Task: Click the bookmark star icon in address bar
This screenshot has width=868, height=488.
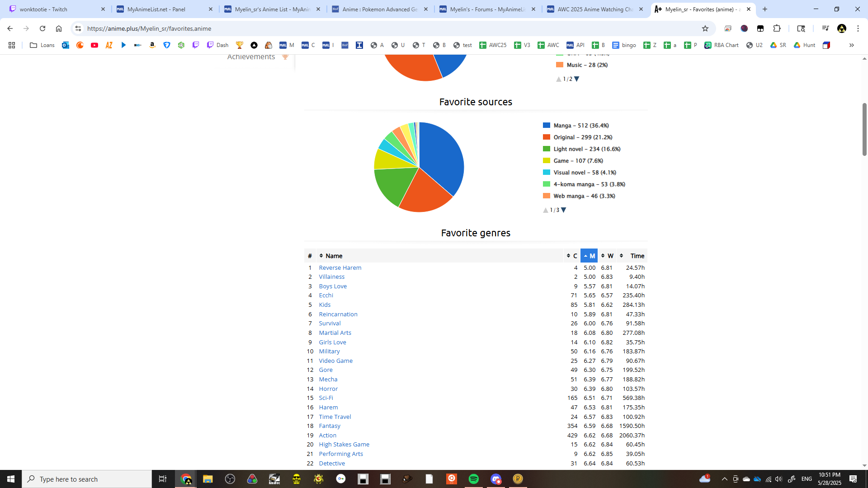Action: pyautogui.click(x=705, y=28)
